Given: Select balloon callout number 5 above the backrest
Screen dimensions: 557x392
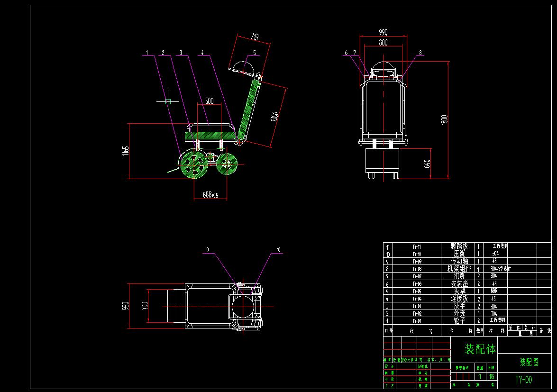Looking at the screenshot, I should tap(255, 52).
